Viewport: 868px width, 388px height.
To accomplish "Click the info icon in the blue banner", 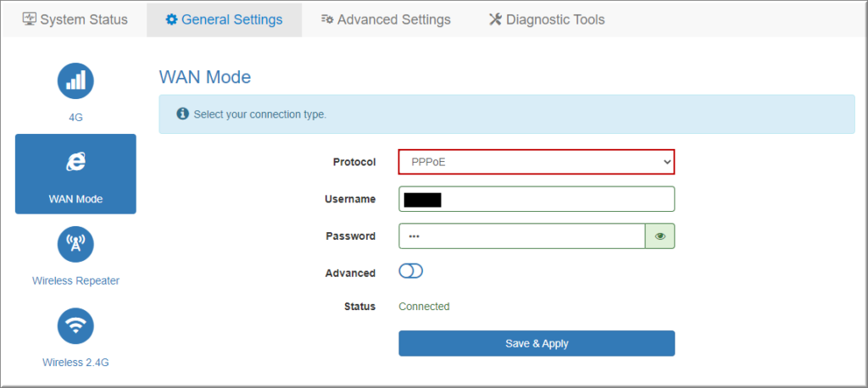I will pyautogui.click(x=181, y=114).
